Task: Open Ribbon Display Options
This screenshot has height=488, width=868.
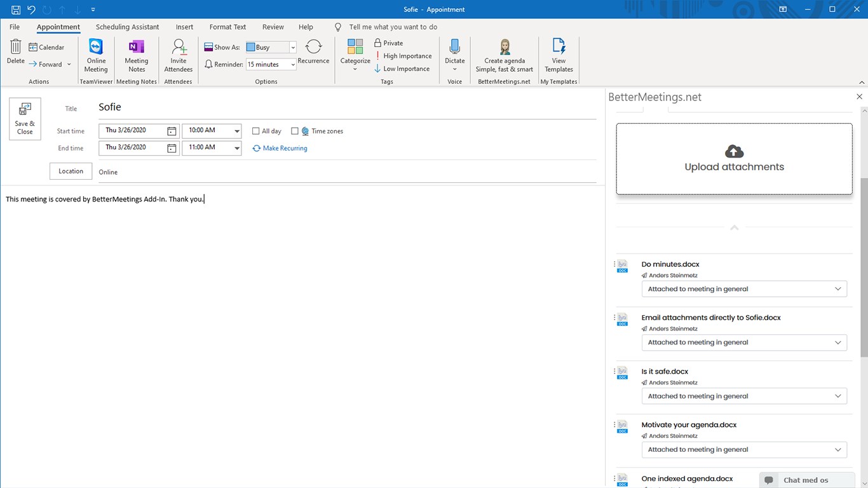Action: [783, 10]
